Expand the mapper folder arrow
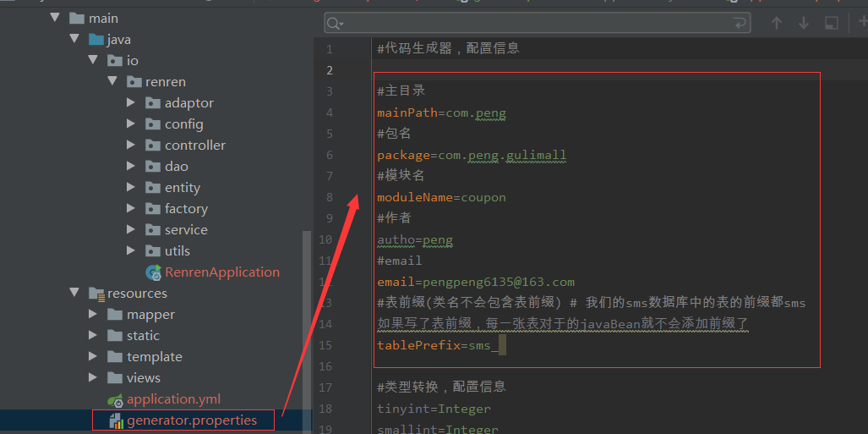 pos(93,314)
